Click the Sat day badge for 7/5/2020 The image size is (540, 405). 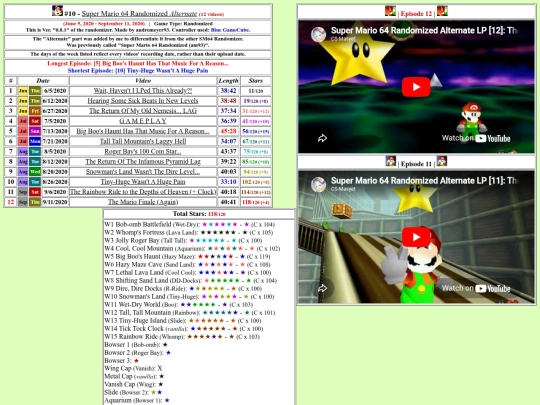click(x=35, y=121)
